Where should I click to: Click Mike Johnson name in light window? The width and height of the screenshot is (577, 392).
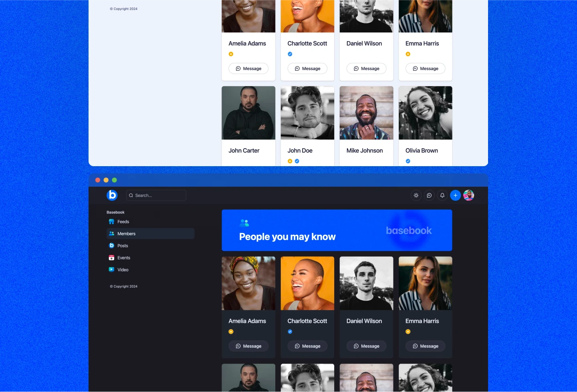click(365, 151)
